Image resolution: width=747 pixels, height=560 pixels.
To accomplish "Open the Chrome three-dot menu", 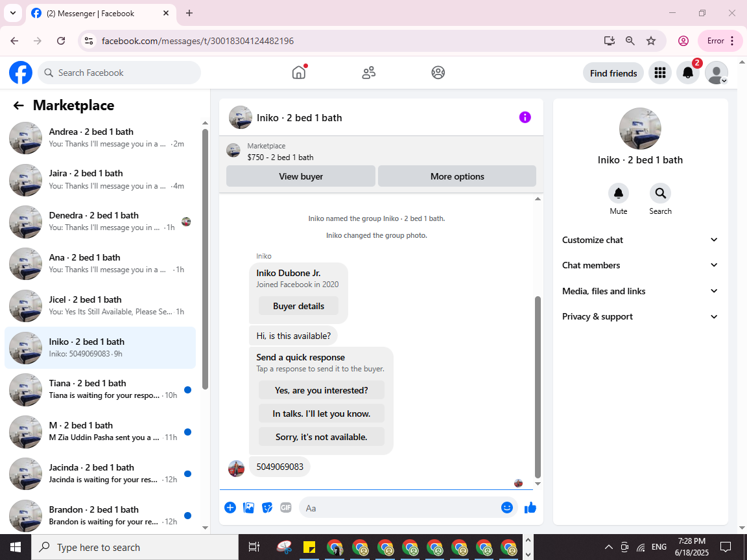I will pyautogui.click(x=732, y=41).
